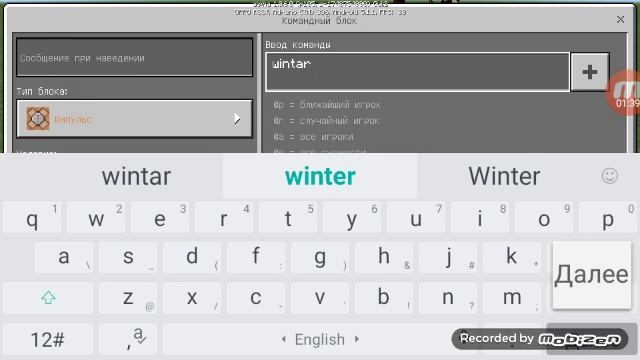Tap the i key
The height and width of the screenshot is (360, 640).
(x=480, y=218)
